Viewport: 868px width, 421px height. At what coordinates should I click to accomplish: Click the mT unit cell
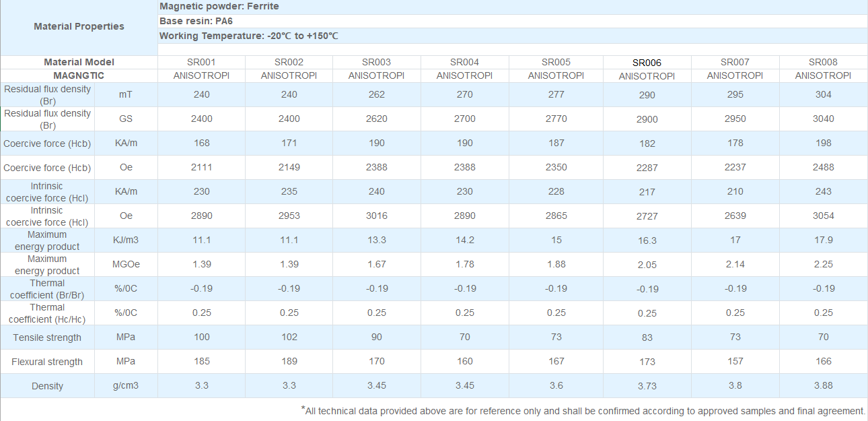(x=125, y=95)
